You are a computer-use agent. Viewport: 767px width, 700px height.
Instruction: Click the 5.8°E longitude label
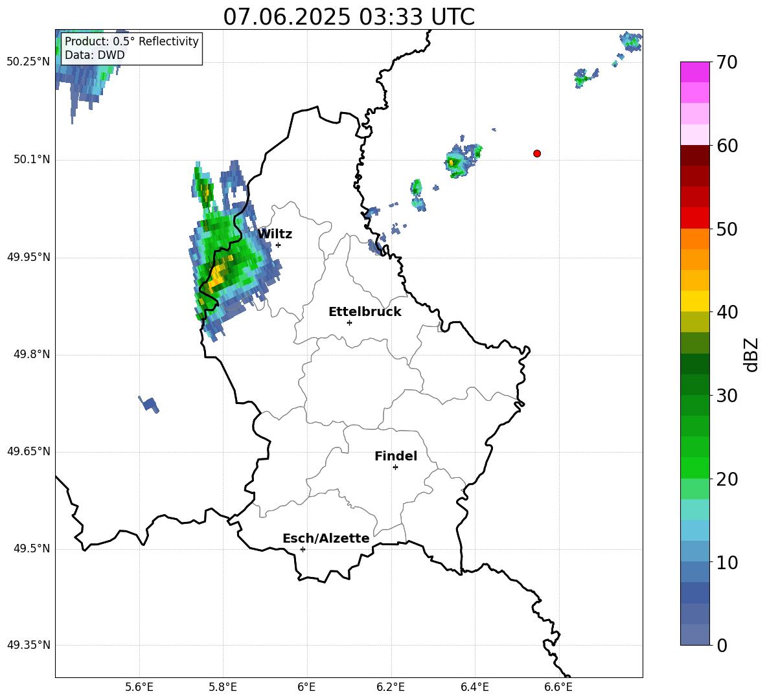click(223, 687)
